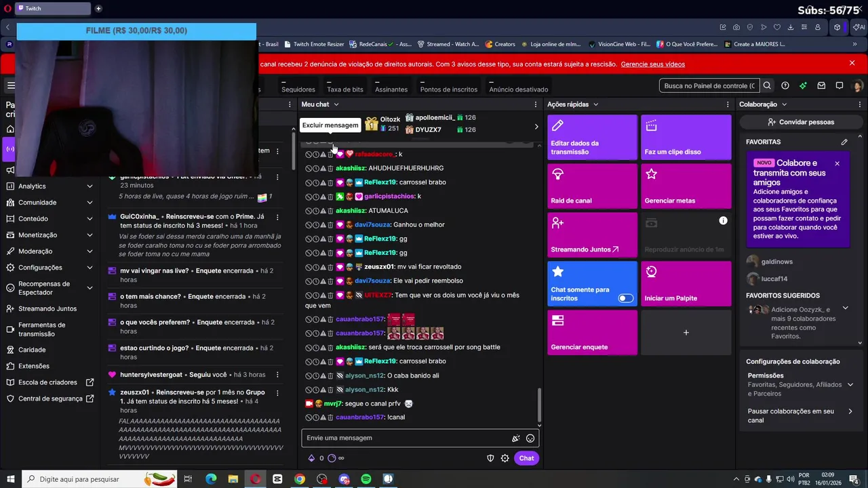
Task: Click the celebration popper icon in chat box
Action: pyautogui.click(x=516, y=439)
